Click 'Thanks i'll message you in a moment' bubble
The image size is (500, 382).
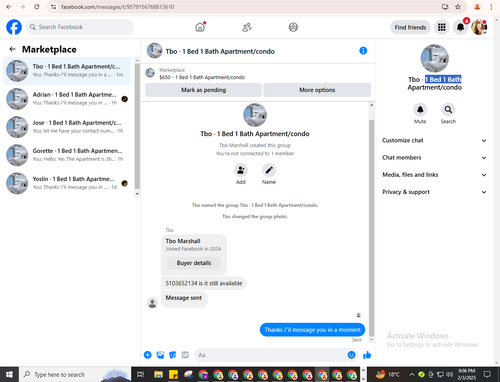coord(312,330)
